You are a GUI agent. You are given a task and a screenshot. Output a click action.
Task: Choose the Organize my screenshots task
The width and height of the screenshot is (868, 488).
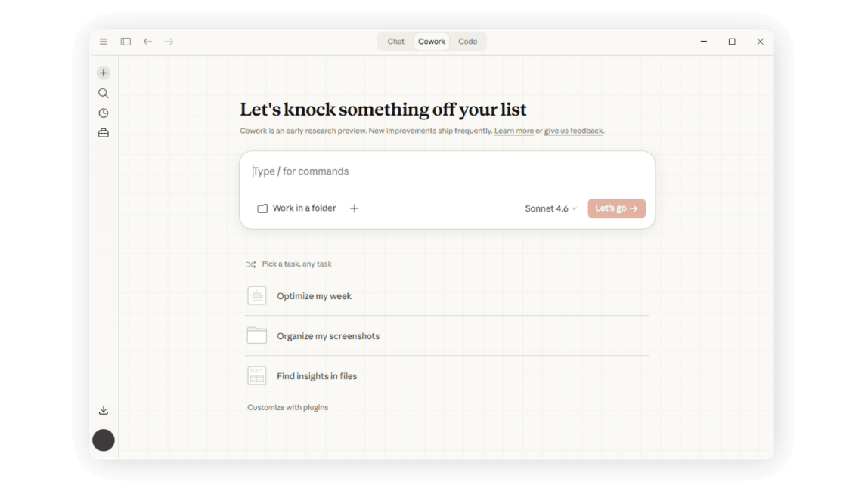pos(448,336)
